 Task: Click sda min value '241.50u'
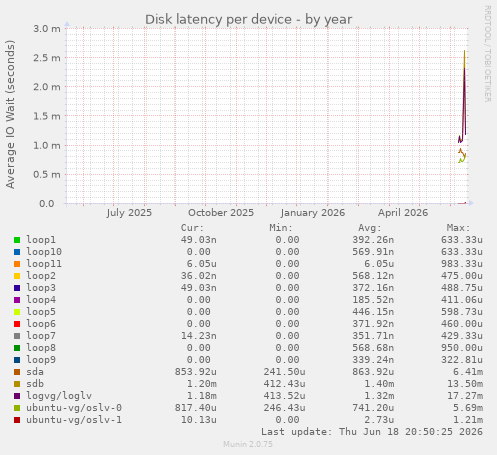click(x=284, y=372)
